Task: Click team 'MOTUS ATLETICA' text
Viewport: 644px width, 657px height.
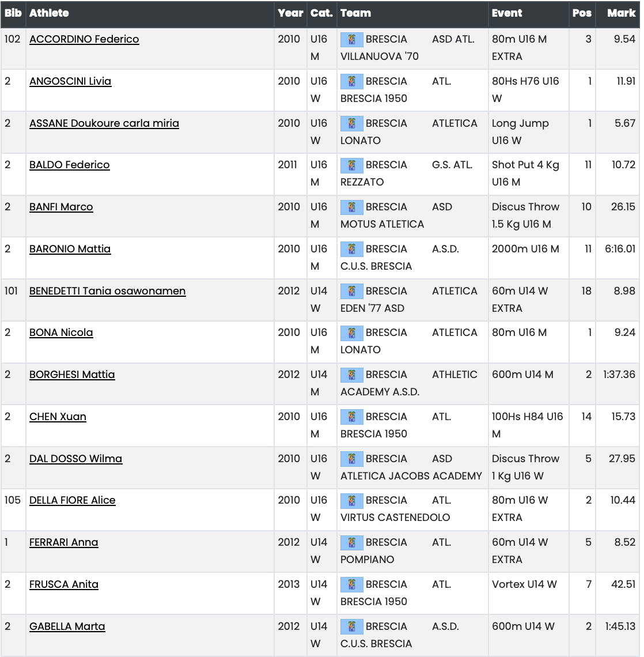Action: [382, 224]
